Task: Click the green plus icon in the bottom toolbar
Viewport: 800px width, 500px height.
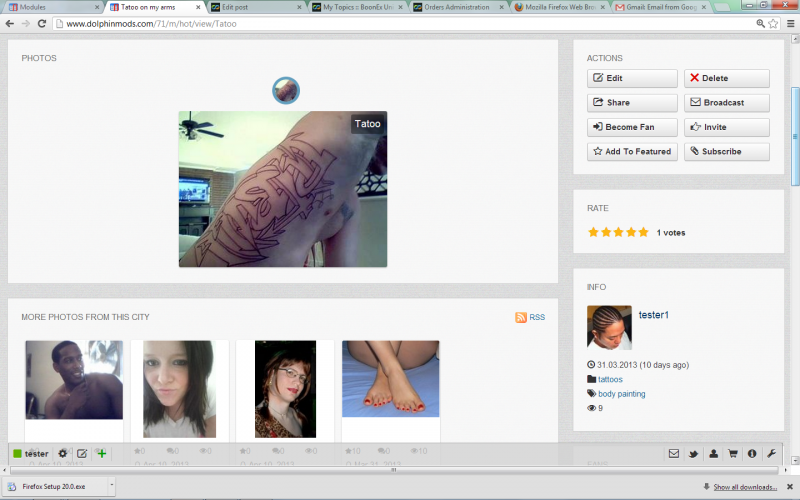Action: point(102,453)
